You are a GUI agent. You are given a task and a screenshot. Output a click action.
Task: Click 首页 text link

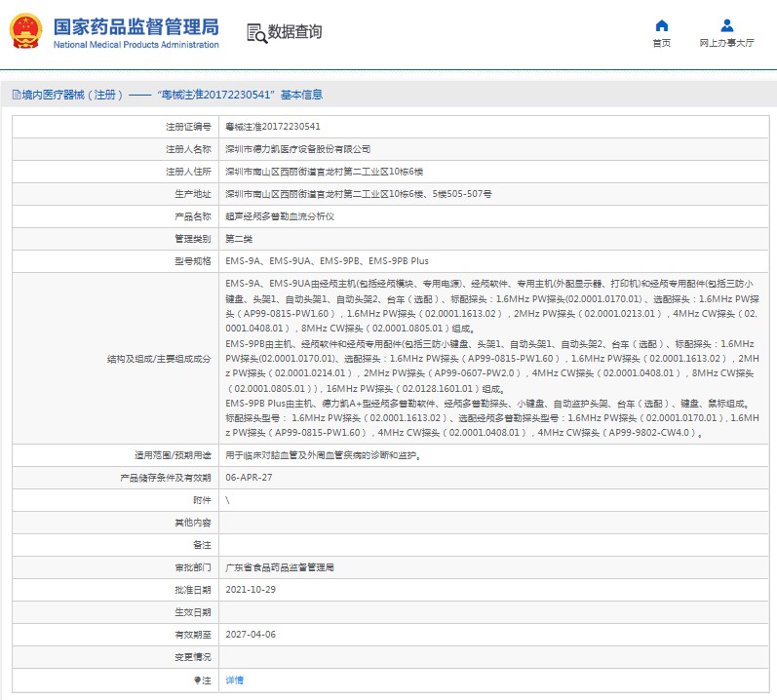pyautogui.click(x=662, y=43)
